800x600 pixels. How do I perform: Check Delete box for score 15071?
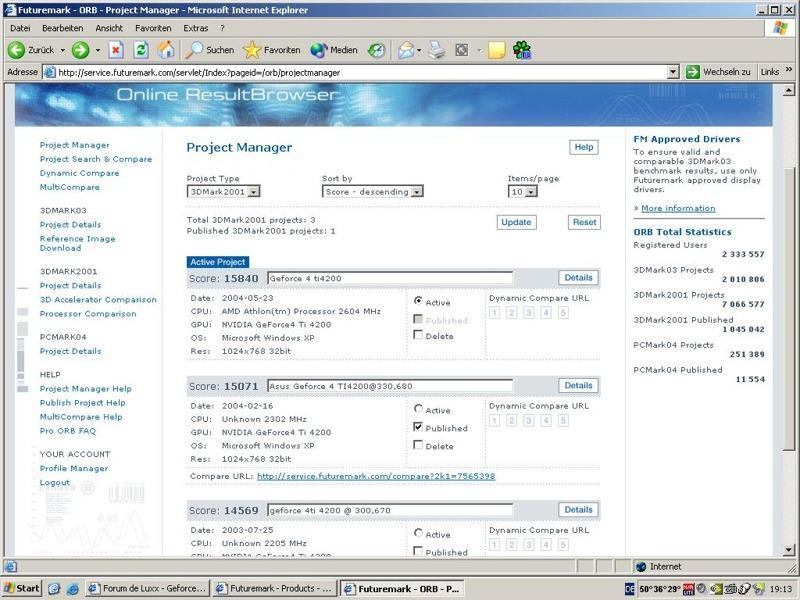pos(418,445)
